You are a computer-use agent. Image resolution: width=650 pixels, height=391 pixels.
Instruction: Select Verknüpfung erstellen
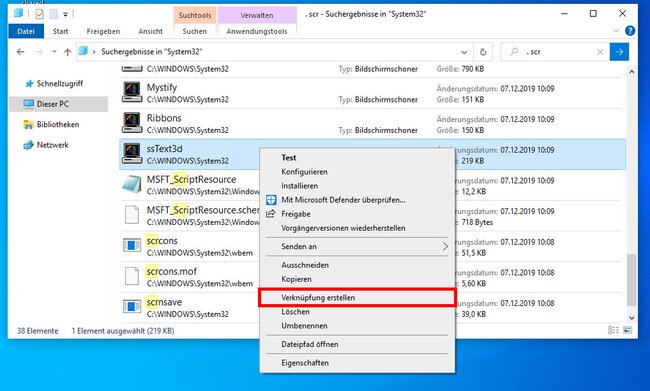point(357,298)
